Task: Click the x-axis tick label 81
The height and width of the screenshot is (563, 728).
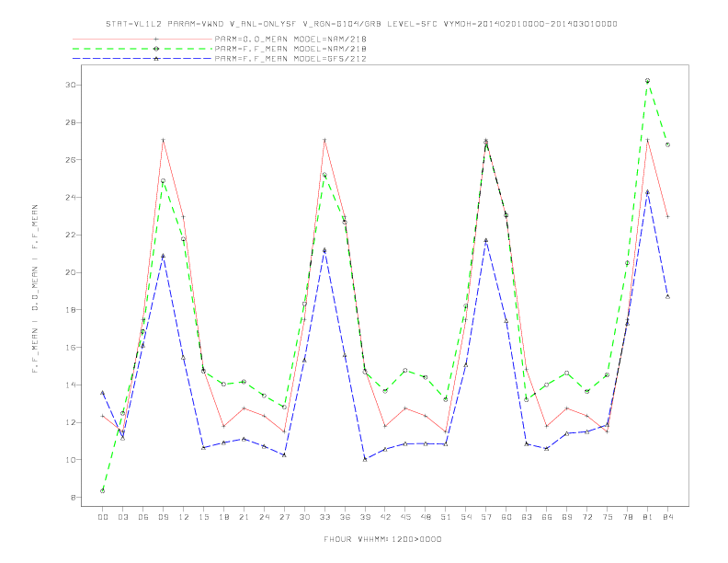Action: coord(647,517)
